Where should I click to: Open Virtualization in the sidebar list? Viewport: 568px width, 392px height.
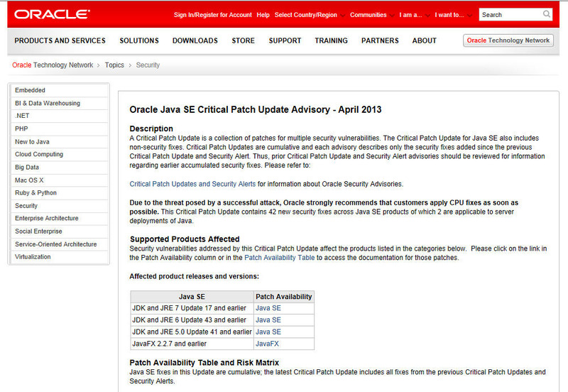(x=33, y=256)
